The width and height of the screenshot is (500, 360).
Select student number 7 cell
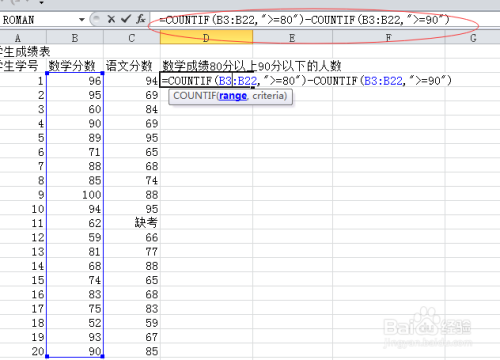click(x=23, y=166)
